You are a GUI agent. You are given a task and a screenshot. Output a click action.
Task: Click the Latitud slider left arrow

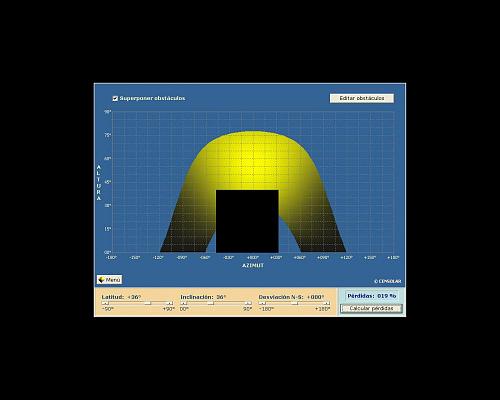[105, 303]
